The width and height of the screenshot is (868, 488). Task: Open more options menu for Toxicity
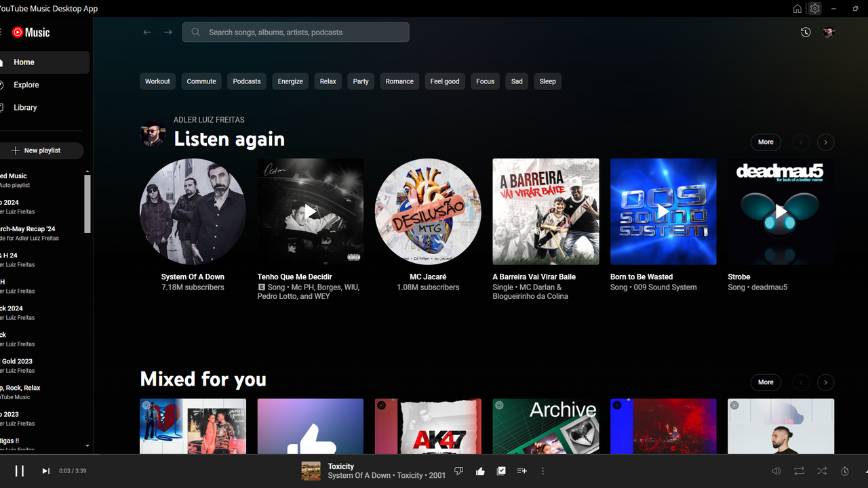(x=542, y=471)
